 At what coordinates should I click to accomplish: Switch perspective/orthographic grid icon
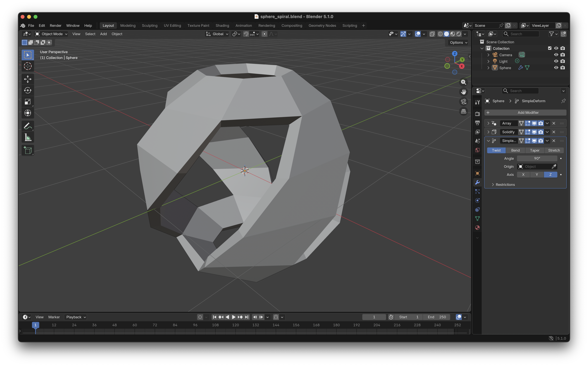pos(463,111)
